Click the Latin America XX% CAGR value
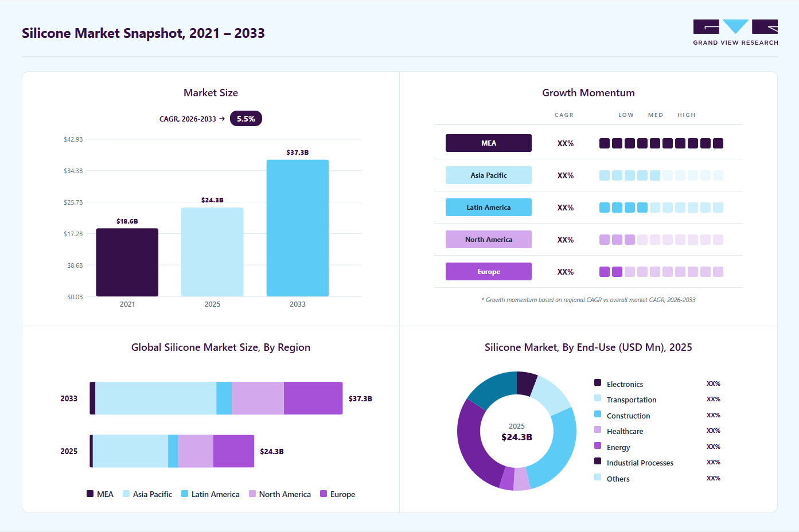This screenshot has width=799, height=532. pos(566,208)
